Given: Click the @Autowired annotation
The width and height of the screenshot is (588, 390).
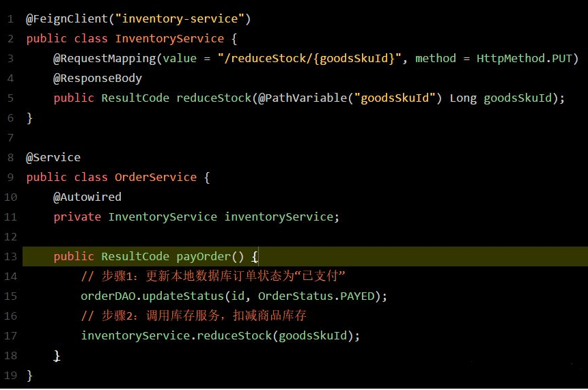Looking at the screenshot, I should click(x=87, y=197).
